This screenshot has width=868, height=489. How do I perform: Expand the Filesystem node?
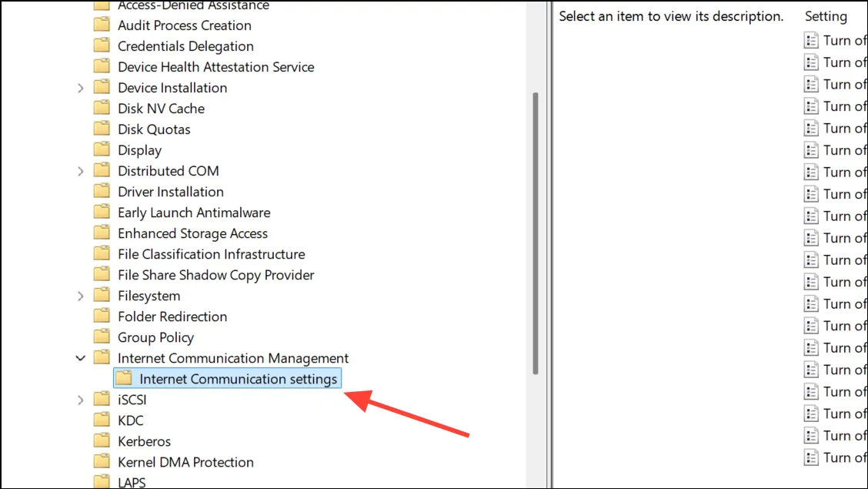[x=80, y=296]
